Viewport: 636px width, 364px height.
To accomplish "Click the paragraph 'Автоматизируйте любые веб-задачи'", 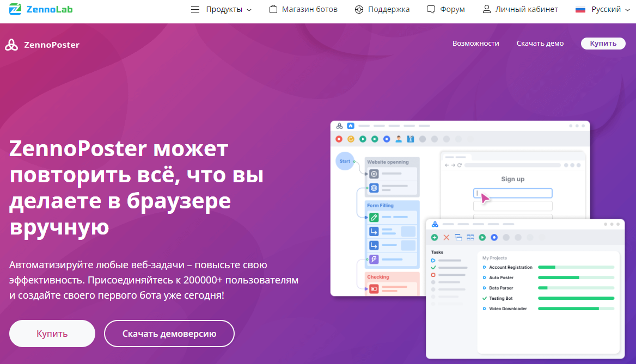I will 154,280.
